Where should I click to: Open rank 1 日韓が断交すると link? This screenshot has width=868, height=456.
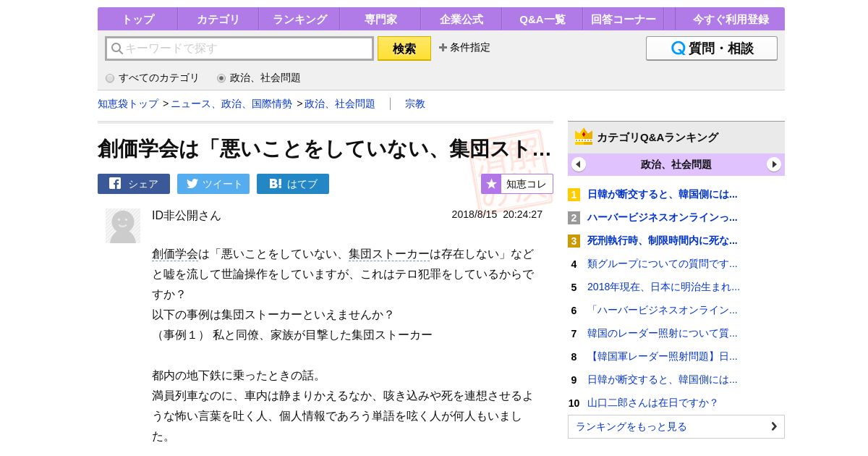point(663,195)
